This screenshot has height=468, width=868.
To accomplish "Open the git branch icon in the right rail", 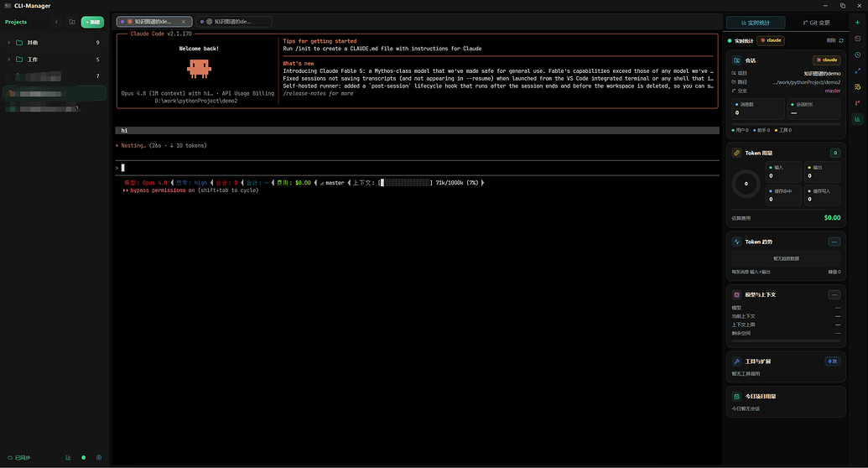I will pyautogui.click(x=857, y=103).
